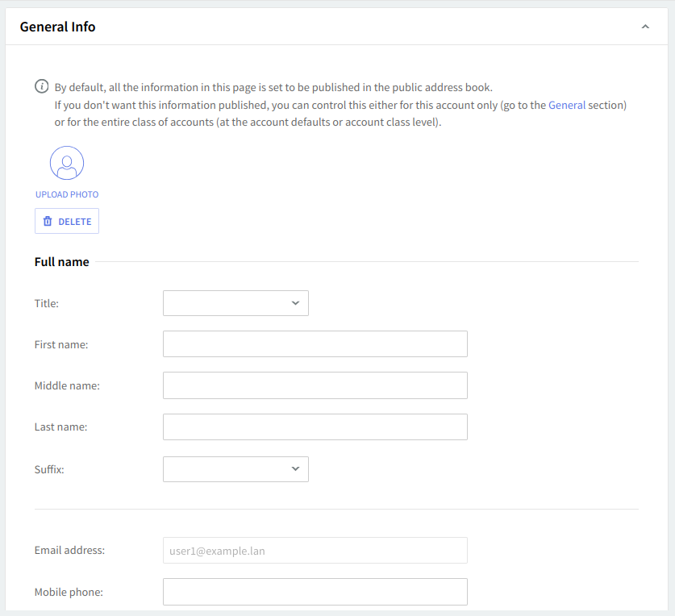Click the "Title:" field label

[47, 303]
